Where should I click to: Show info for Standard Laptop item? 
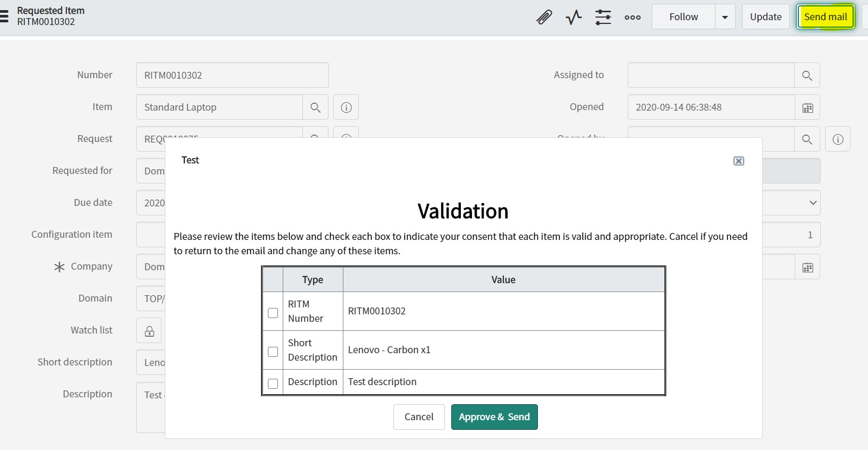[346, 107]
